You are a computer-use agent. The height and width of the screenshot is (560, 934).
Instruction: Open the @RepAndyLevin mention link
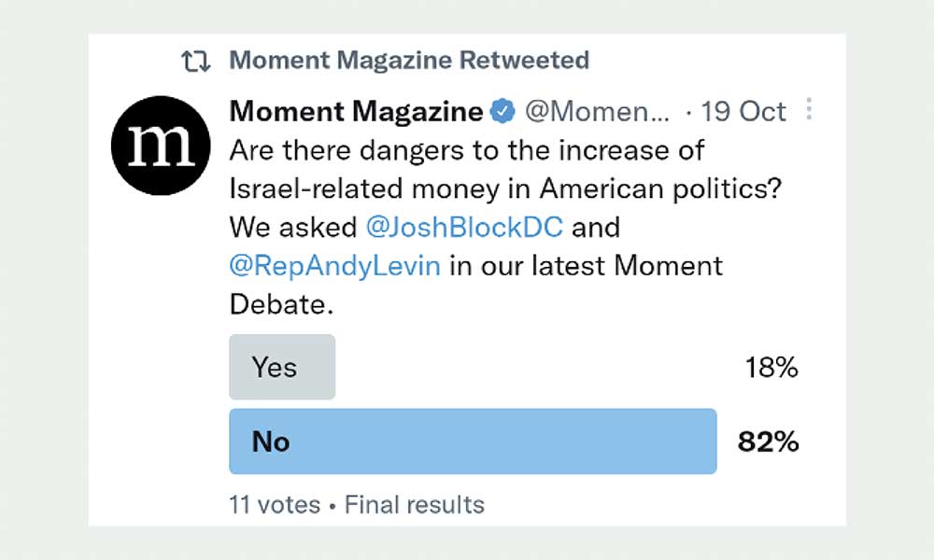coord(335,265)
